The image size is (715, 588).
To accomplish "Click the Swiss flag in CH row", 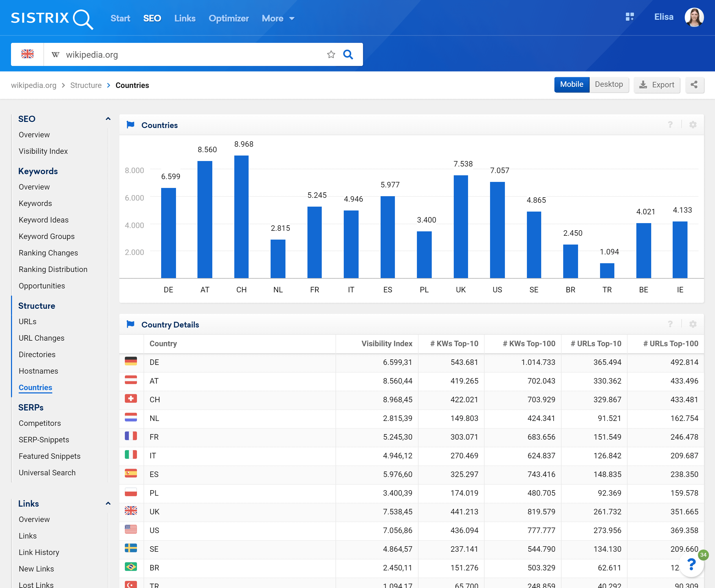I will click(x=131, y=399).
